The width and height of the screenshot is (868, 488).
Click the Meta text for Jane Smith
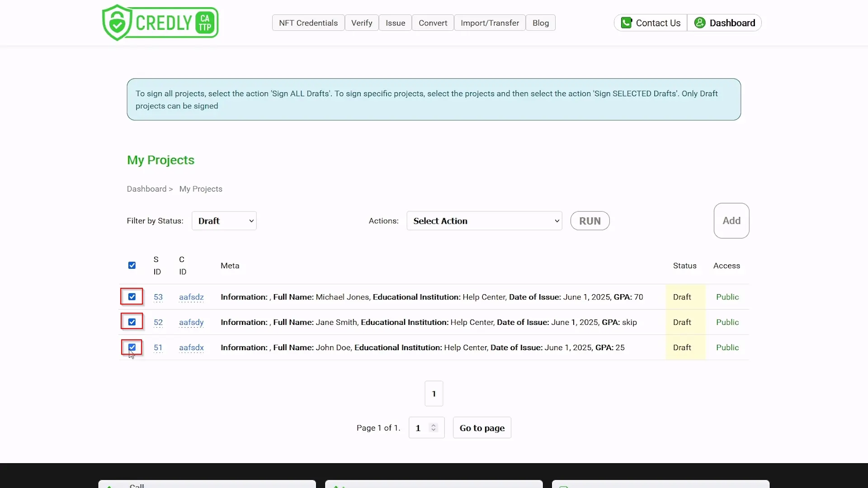click(429, 322)
